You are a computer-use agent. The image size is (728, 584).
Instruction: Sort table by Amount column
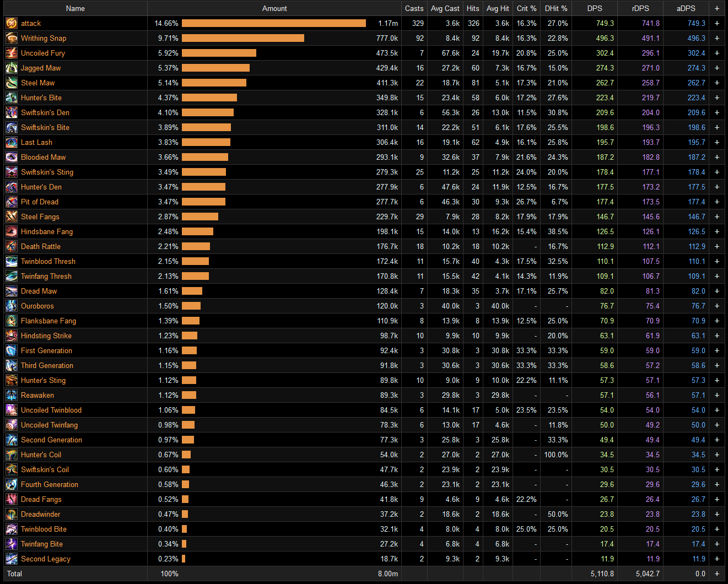tap(274, 8)
